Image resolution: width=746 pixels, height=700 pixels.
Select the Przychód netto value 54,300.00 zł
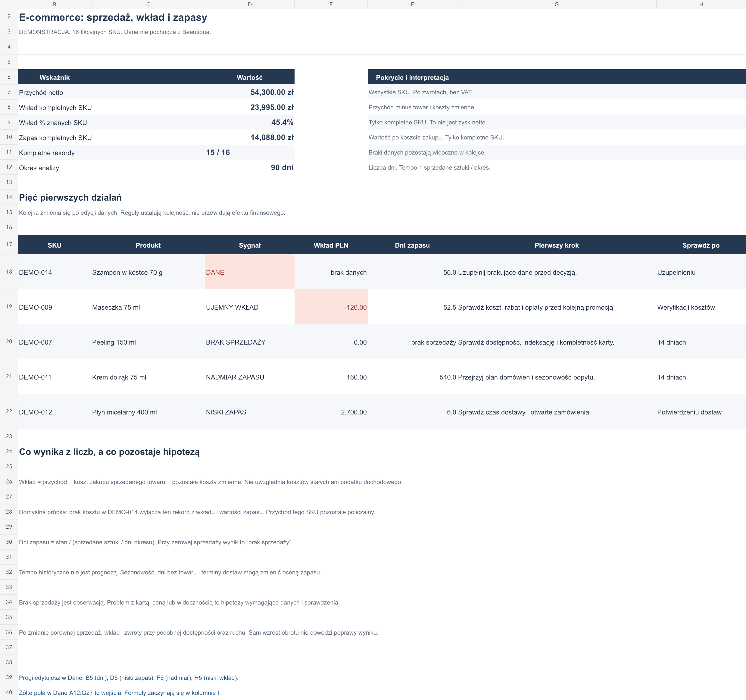250,92
